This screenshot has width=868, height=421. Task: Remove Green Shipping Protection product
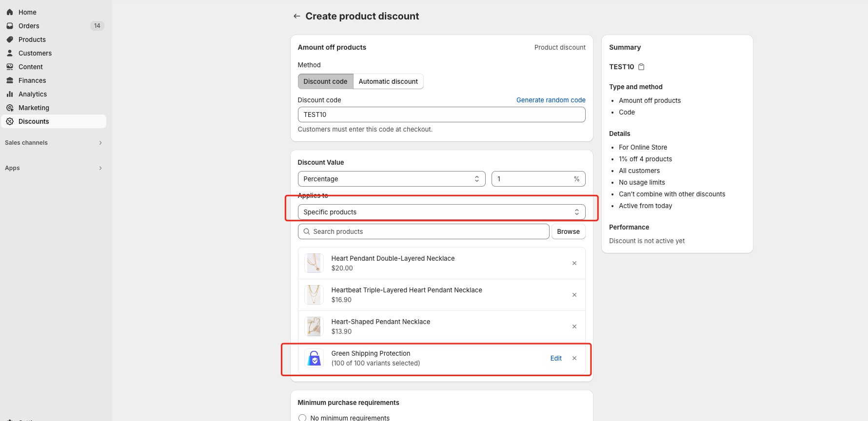point(574,358)
